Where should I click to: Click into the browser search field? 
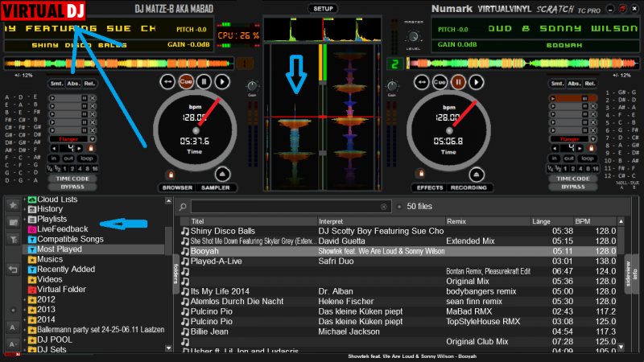290,207
